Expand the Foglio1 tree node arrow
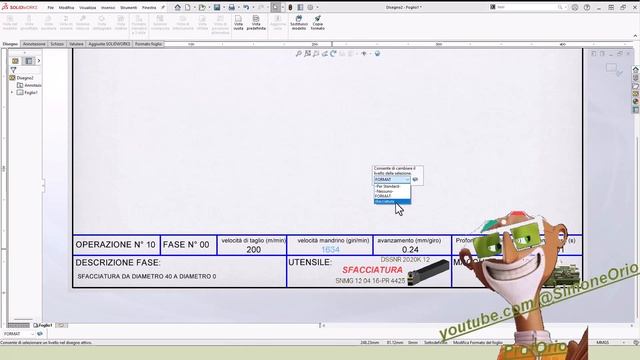 pos(12,93)
